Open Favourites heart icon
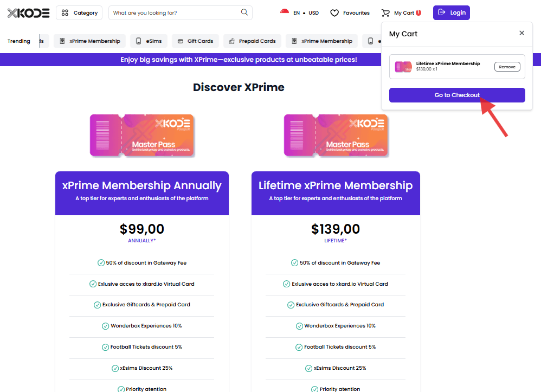Image resolution: width=541 pixels, height=392 pixels. click(x=334, y=13)
